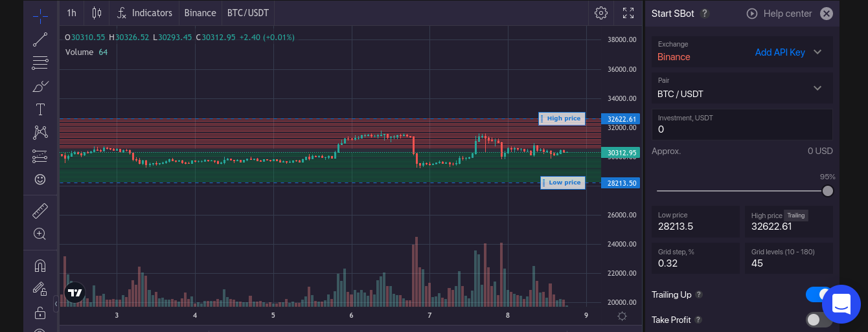Select the trend line drawing tool
The width and height of the screenshot is (868, 332).
(x=40, y=39)
